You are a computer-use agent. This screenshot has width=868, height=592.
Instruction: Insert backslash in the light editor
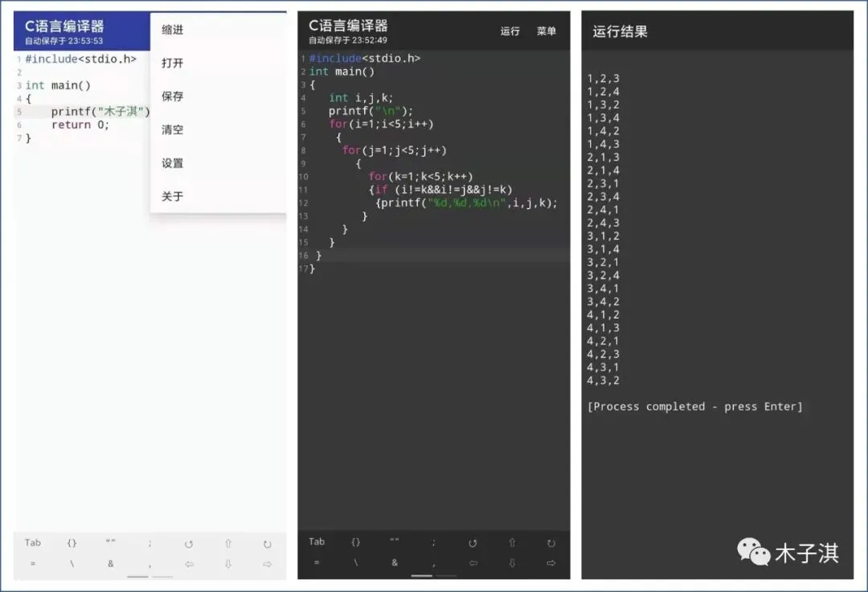tap(72, 564)
